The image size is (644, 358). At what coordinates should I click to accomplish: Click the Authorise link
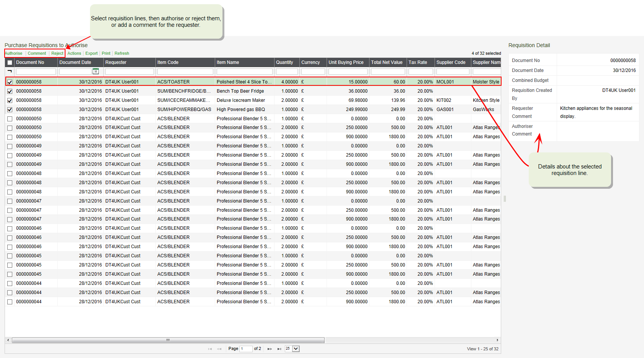click(x=13, y=54)
